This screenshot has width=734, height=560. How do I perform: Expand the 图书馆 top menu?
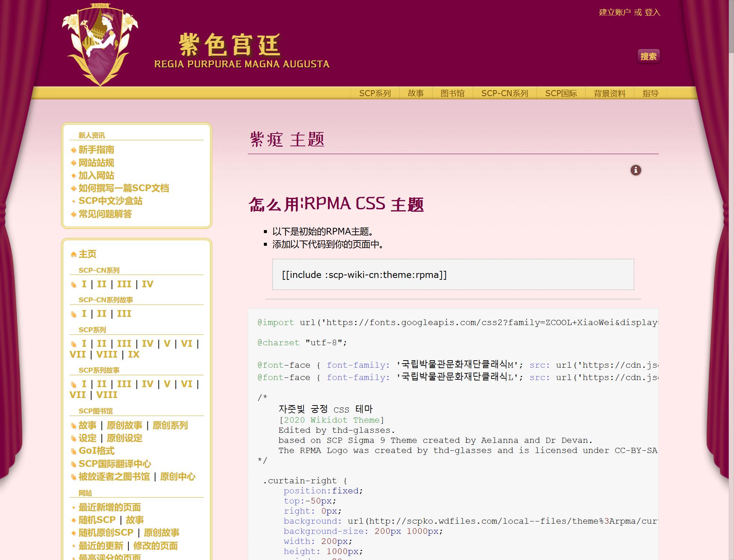click(x=452, y=93)
